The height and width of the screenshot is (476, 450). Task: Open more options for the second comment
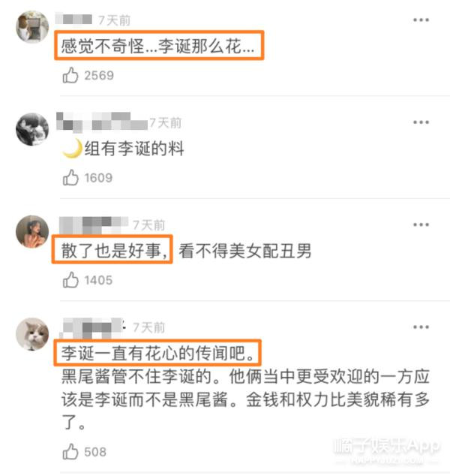click(421, 122)
